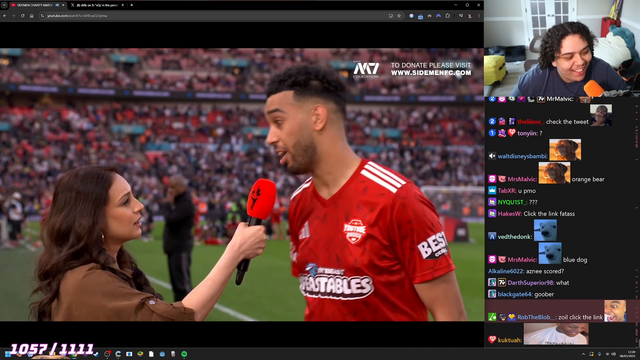Open the browser's three-dot menu
Viewport: 640px width, 360px height.
[479, 16]
